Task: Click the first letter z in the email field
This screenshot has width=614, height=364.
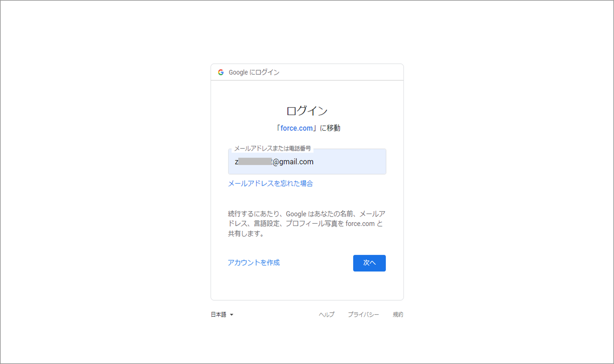Action: tap(236, 162)
